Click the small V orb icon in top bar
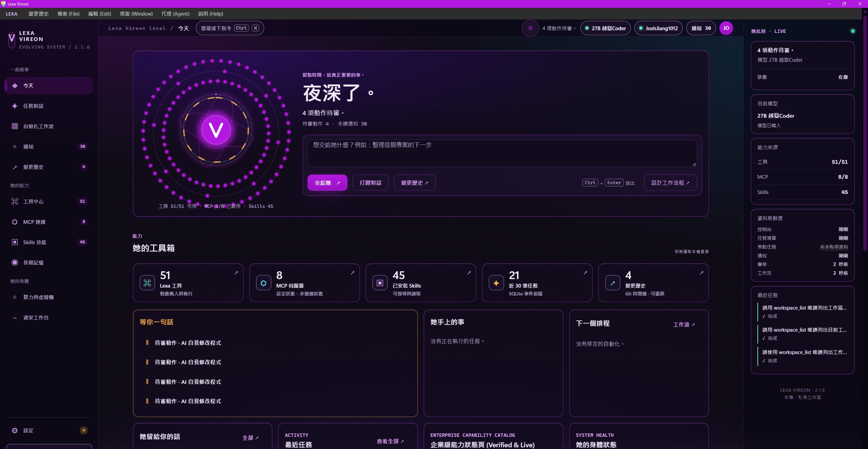Screen dimensions: 868x449 tap(530, 28)
